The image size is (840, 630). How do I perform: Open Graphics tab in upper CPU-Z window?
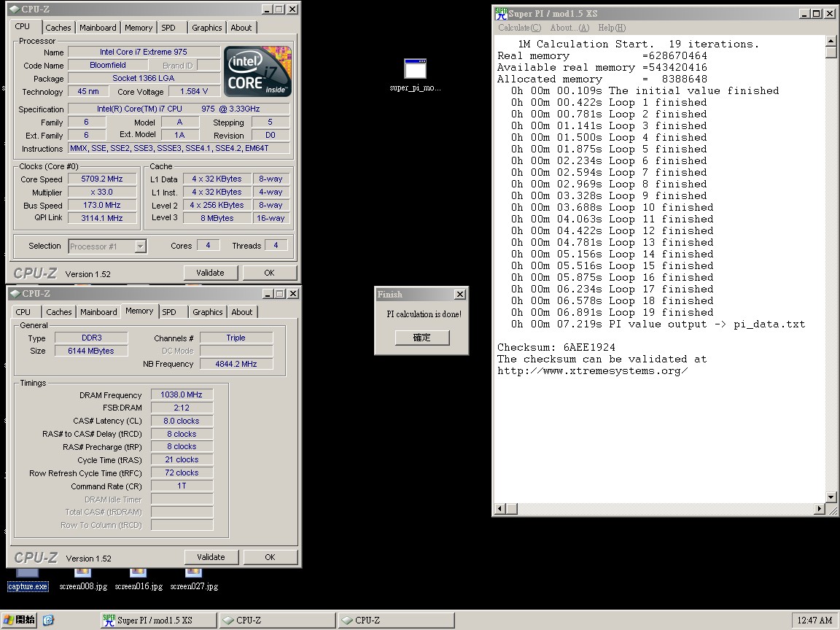click(207, 27)
